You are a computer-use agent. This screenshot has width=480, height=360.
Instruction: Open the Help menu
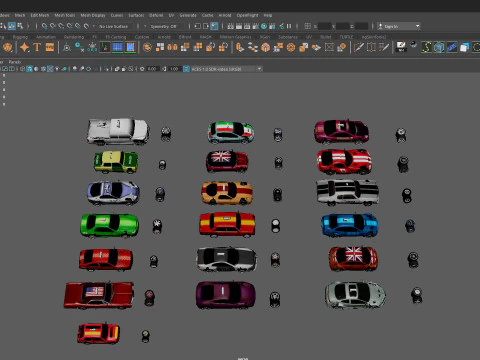pyautogui.click(x=268, y=15)
